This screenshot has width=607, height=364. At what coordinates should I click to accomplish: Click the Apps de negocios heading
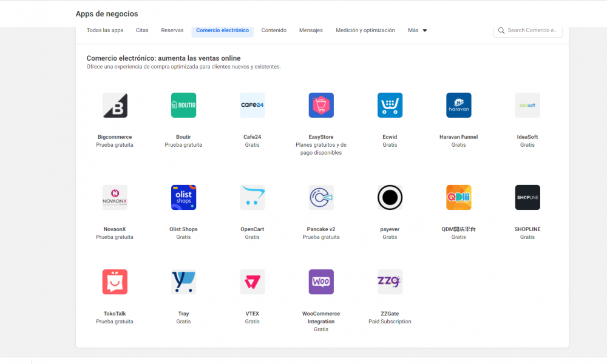107,13
